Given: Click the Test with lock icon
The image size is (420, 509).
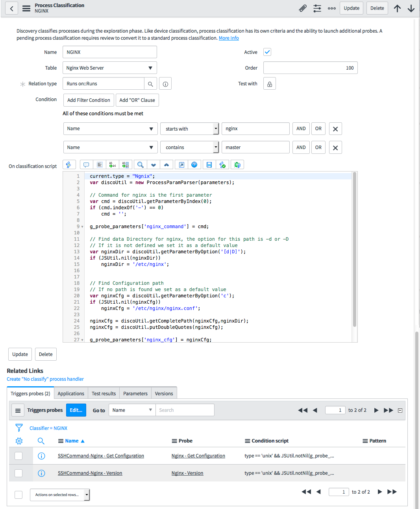Looking at the screenshot, I should 270,84.
